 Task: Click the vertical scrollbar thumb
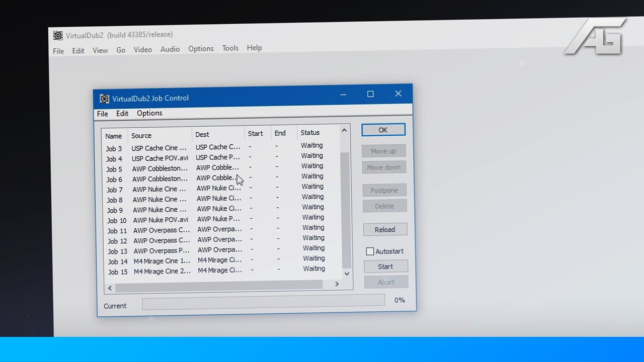(346, 211)
